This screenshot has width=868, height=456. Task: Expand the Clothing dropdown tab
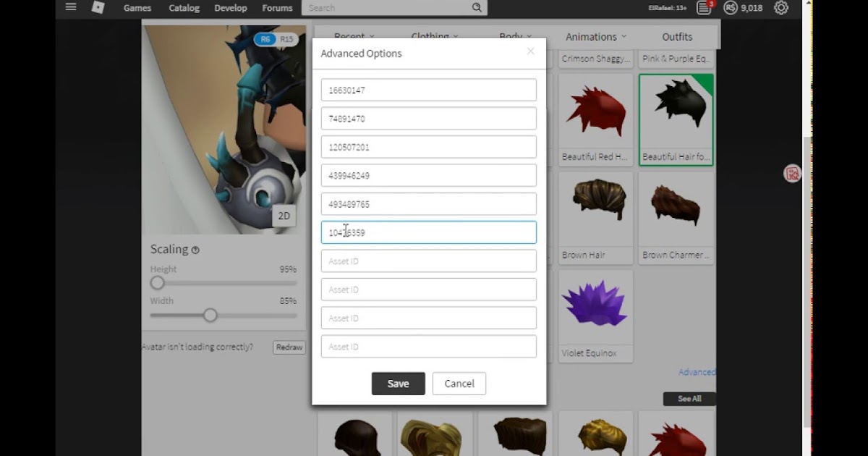(435, 36)
